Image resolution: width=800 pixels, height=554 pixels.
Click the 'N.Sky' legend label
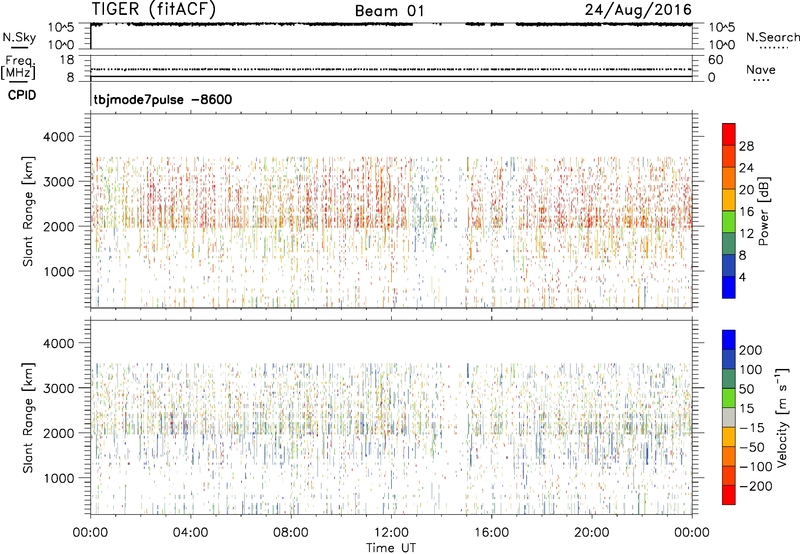[x=19, y=37]
